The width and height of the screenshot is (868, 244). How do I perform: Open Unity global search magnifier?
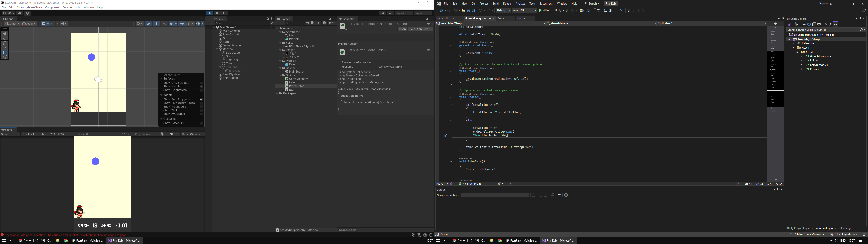pos(390,13)
